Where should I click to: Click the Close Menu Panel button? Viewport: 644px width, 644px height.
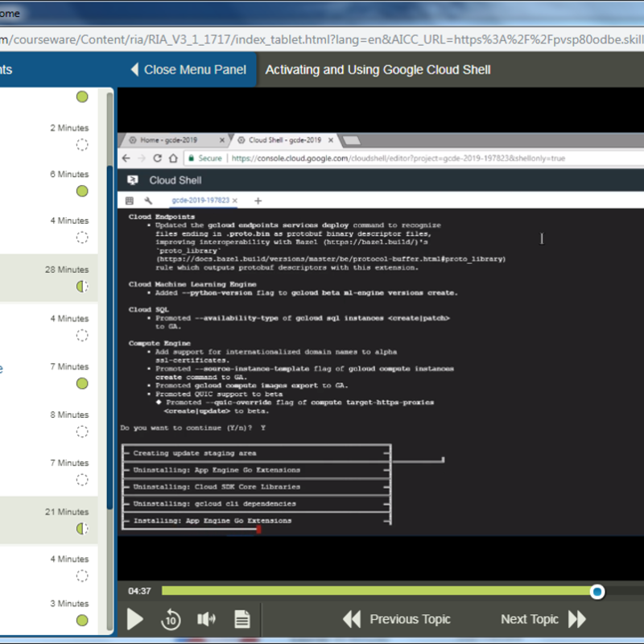point(188,69)
